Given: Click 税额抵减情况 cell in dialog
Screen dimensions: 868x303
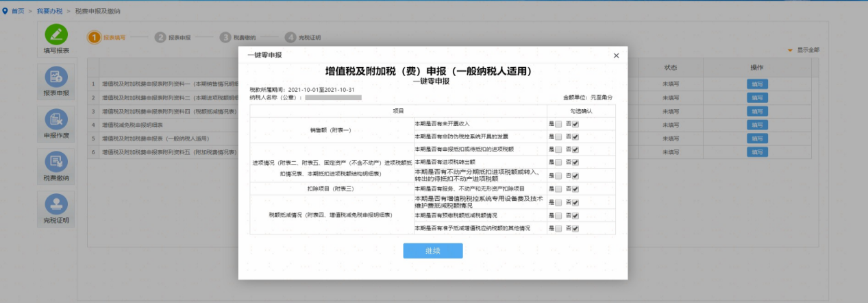Looking at the screenshot, I should click(332, 215).
